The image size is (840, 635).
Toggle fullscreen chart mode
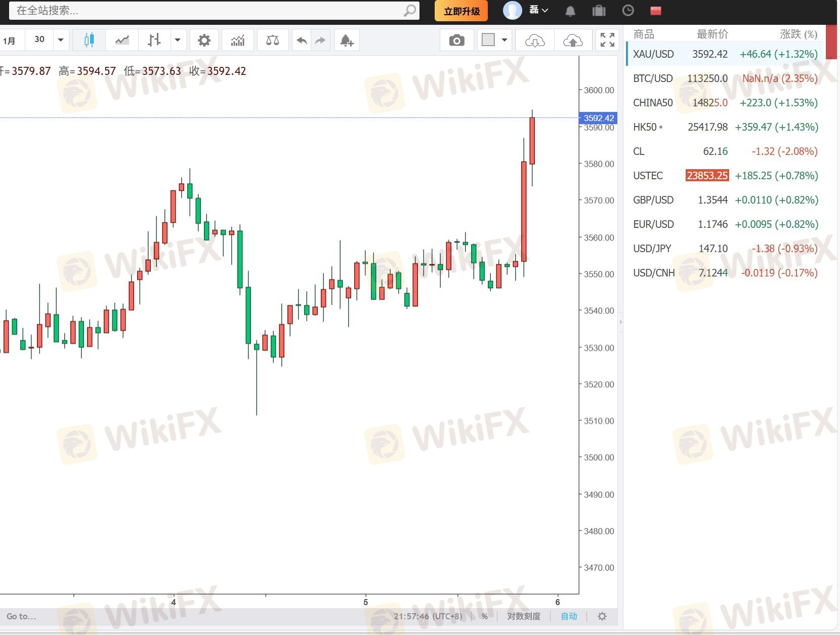pyautogui.click(x=607, y=40)
